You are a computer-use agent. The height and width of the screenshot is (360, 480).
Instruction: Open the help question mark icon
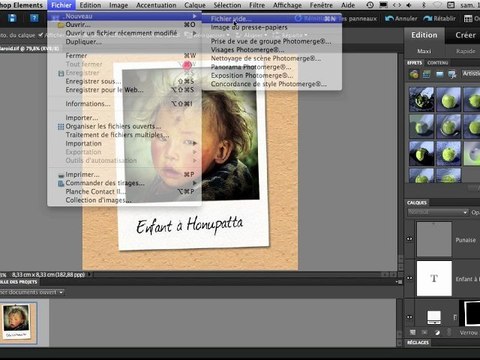34,18
